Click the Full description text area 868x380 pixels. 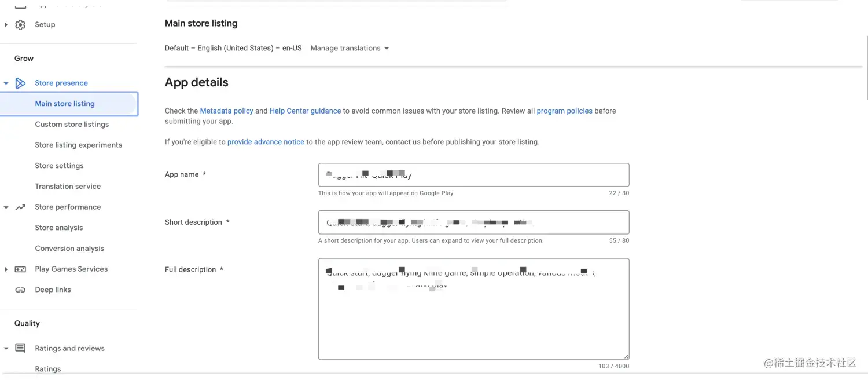[473, 309]
